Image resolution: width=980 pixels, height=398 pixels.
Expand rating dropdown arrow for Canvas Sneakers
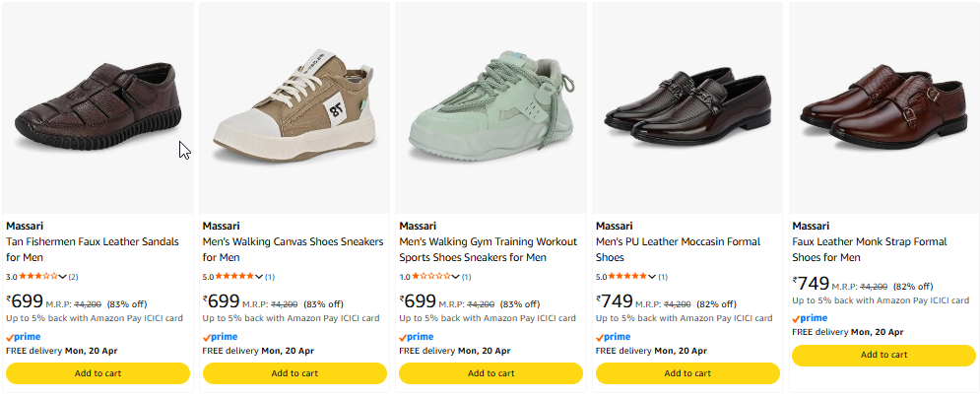click(259, 277)
